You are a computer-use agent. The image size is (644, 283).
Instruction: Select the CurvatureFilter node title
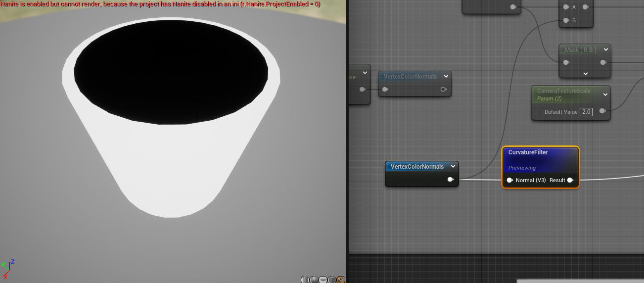(x=528, y=152)
